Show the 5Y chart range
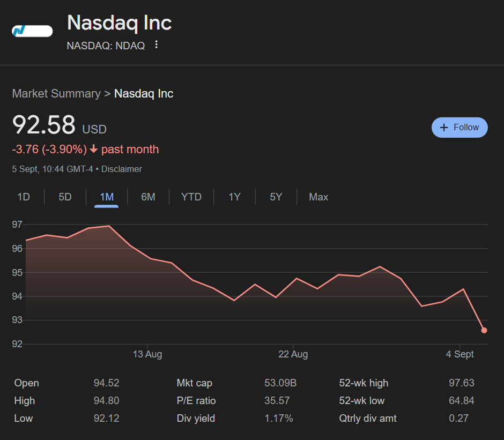The width and height of the screenshot is (504, 440). coord(276,197)
